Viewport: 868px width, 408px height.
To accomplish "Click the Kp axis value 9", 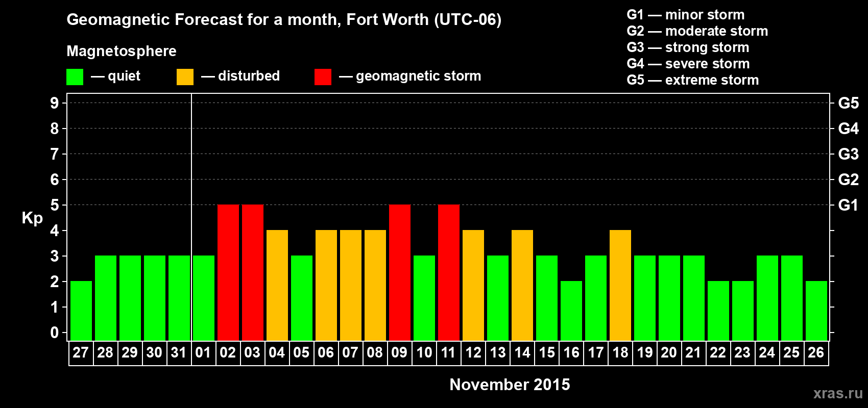I will coord(55,103).
